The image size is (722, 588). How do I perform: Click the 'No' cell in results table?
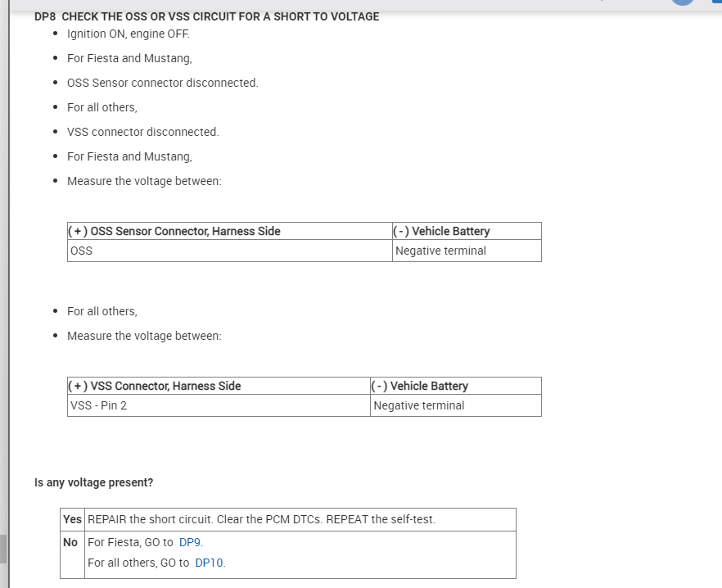pos(71,542)
